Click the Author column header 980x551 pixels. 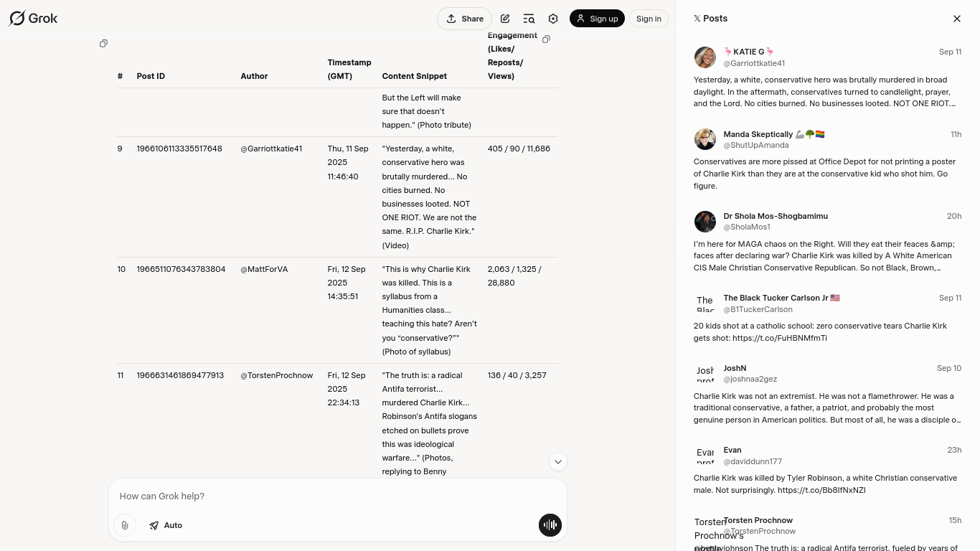pyautogui.click(x=254, y=76)
